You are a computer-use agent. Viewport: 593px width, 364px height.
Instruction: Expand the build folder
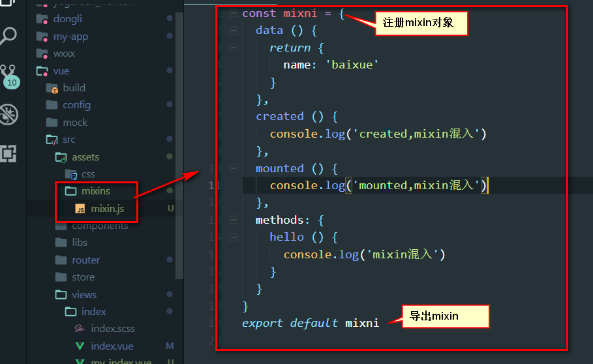click(74, 87)
